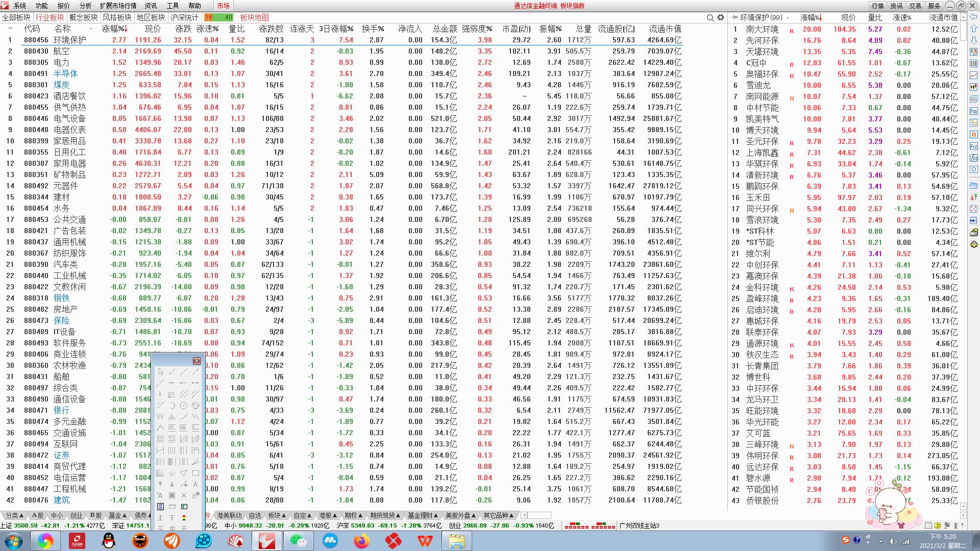Click the search magnifier icon
This screenshot has width=980, height=551.
point(710,17)
